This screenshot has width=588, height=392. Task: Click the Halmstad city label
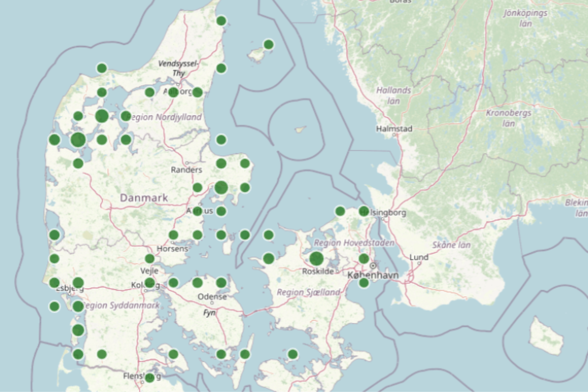coord(394,129)
